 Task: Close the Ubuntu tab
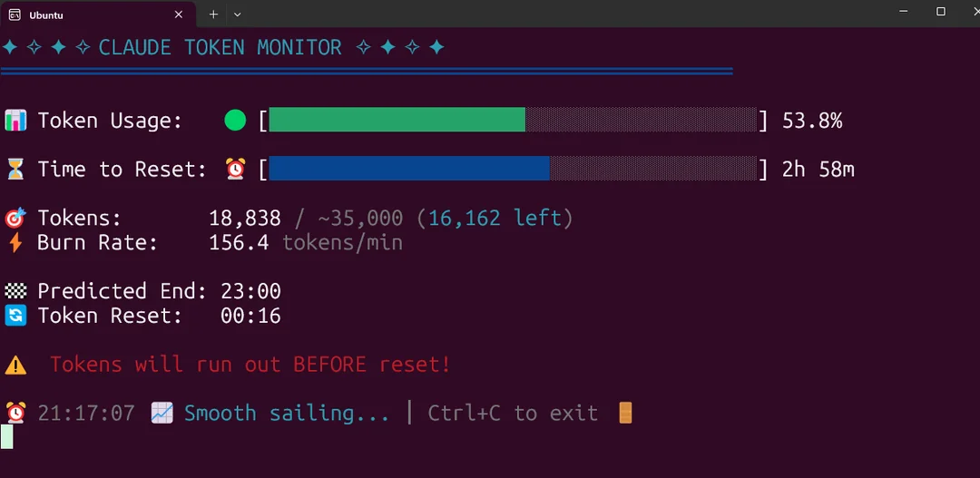179,15
